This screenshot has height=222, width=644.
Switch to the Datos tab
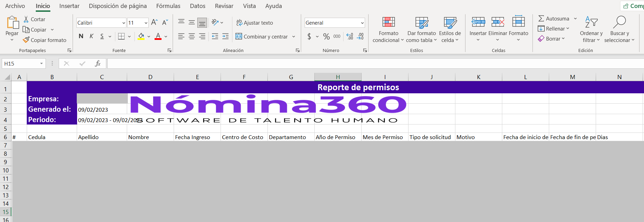click(198, 6)
